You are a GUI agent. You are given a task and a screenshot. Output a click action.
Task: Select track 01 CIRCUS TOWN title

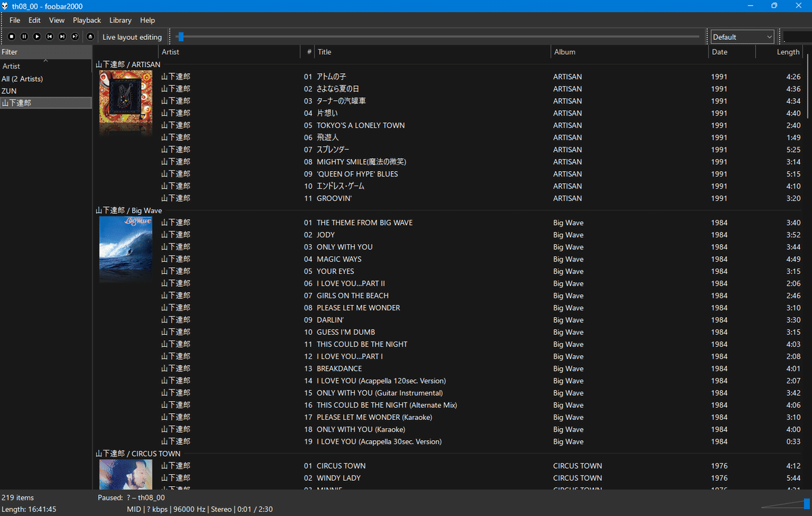[x=341, y=466]
